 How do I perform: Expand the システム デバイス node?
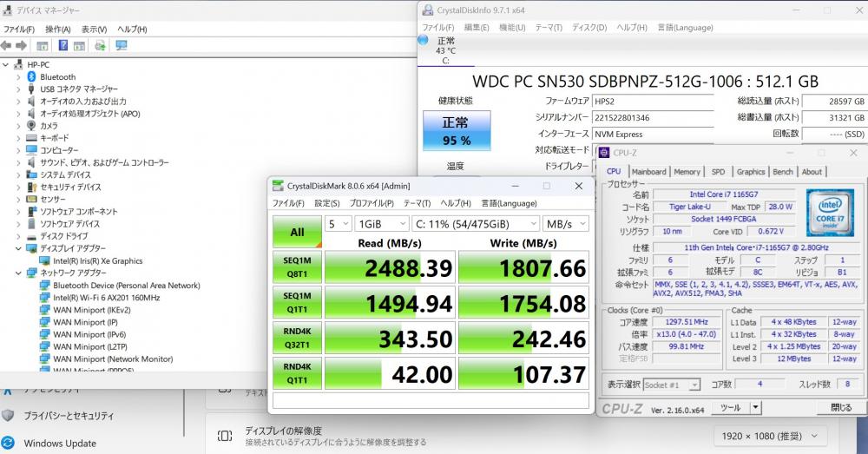(x=18, y=174)
